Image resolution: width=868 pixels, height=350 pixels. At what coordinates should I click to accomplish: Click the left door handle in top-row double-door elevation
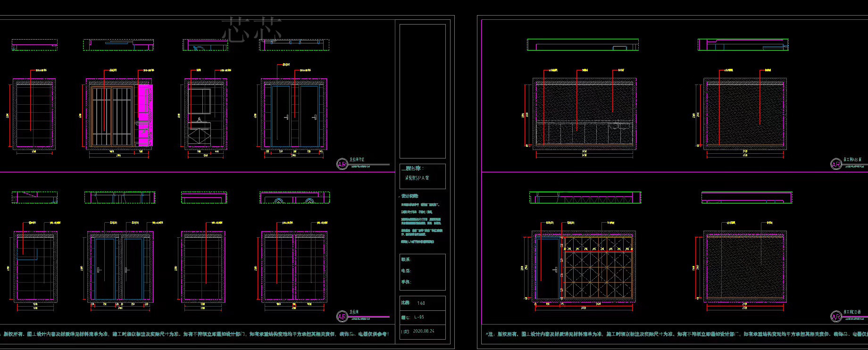point(286,117)
